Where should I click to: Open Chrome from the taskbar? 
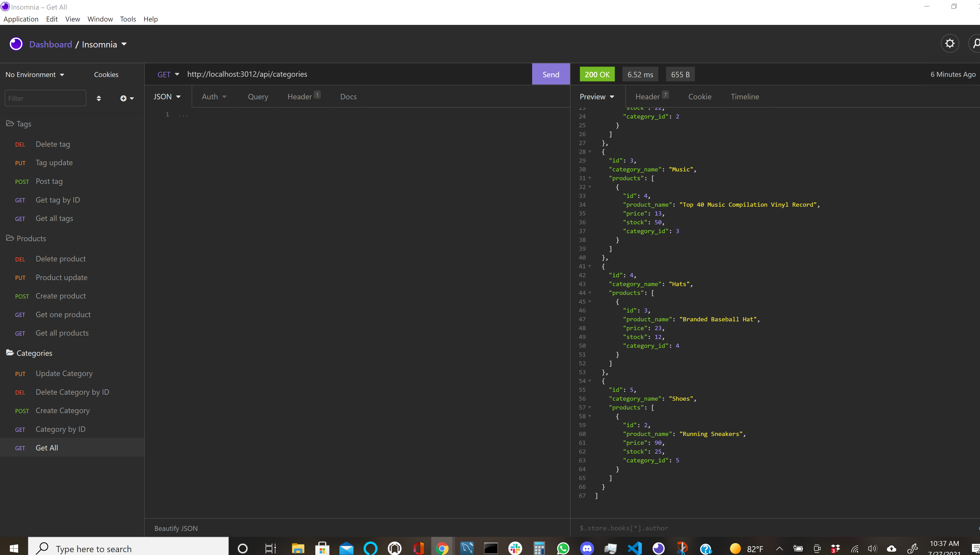(x=442, y=549)
